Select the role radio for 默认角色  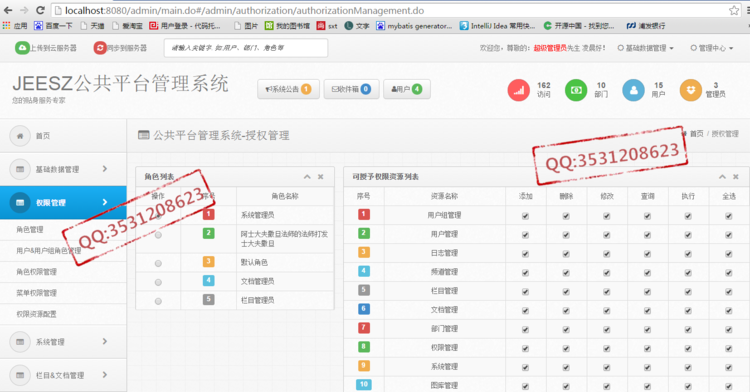pos(158,263)
